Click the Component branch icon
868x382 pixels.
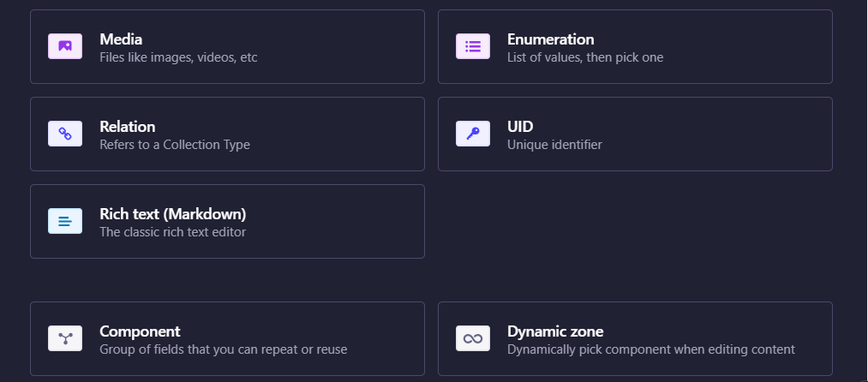pyautogui.click(x=65, y=338)
